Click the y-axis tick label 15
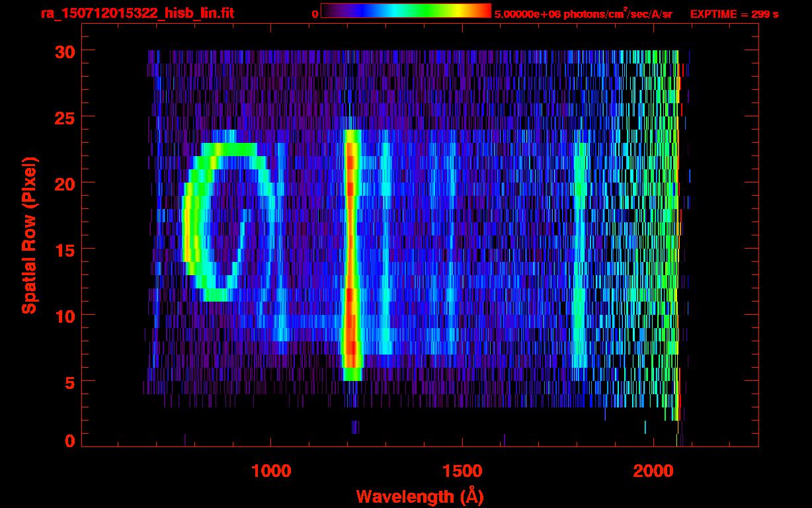Image resolution: width=812 pixels, height=508 pixels. [x=64, y=249]
